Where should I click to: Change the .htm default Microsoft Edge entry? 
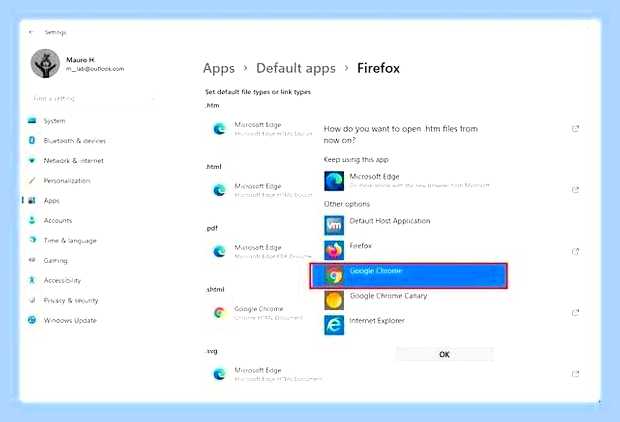[263, 129]
